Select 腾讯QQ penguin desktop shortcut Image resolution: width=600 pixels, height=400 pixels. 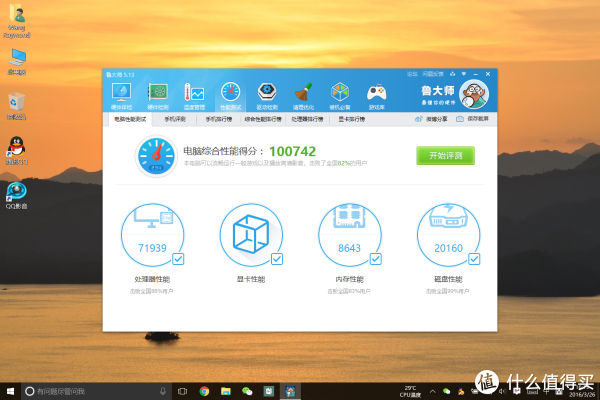coord(16,150)
